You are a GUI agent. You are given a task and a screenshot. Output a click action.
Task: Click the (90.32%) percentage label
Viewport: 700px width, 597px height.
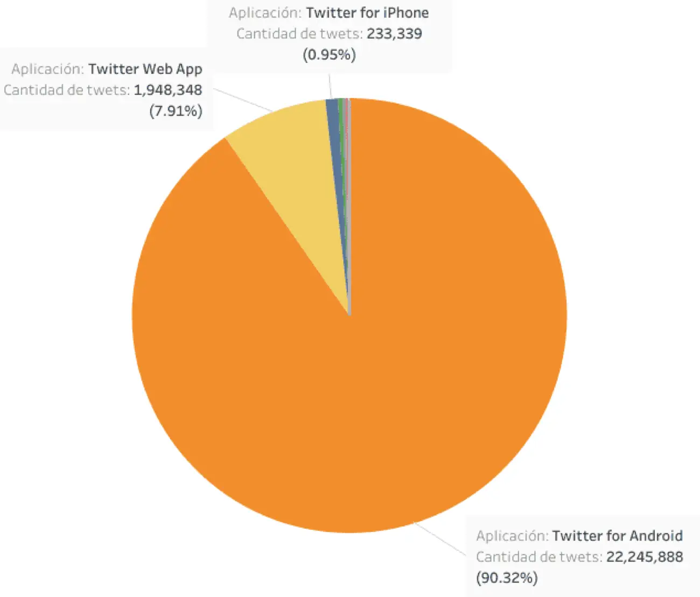(507, 578)
